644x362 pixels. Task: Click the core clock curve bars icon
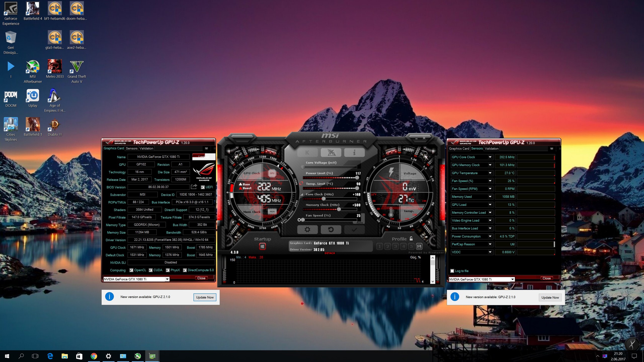(302, 195)
